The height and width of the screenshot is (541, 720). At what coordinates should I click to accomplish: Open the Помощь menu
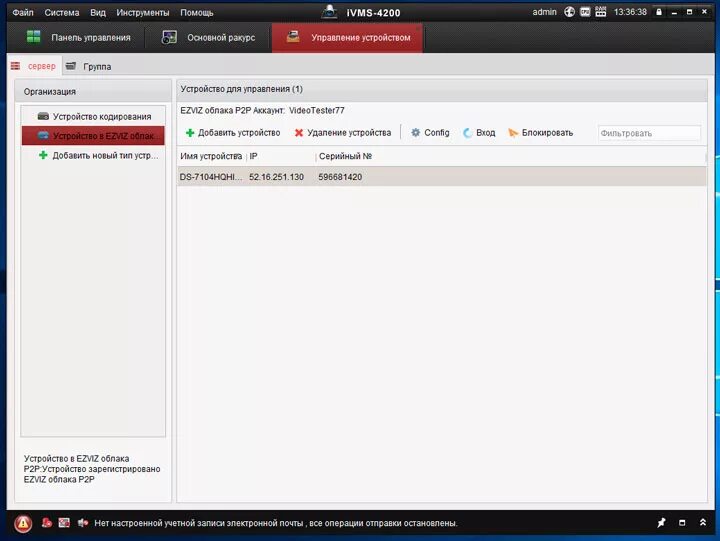tap(197, 12)
